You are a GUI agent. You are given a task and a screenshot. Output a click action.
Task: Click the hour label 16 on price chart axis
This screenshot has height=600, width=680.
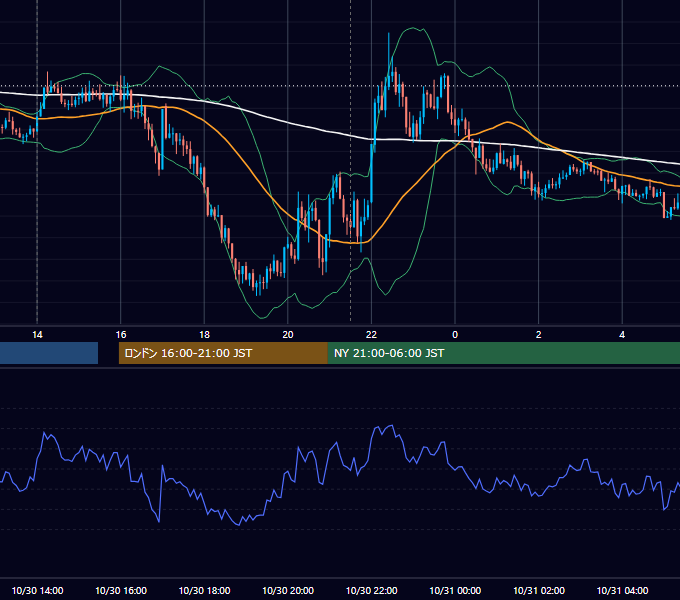pyautogui.click(x=121, y=335)
